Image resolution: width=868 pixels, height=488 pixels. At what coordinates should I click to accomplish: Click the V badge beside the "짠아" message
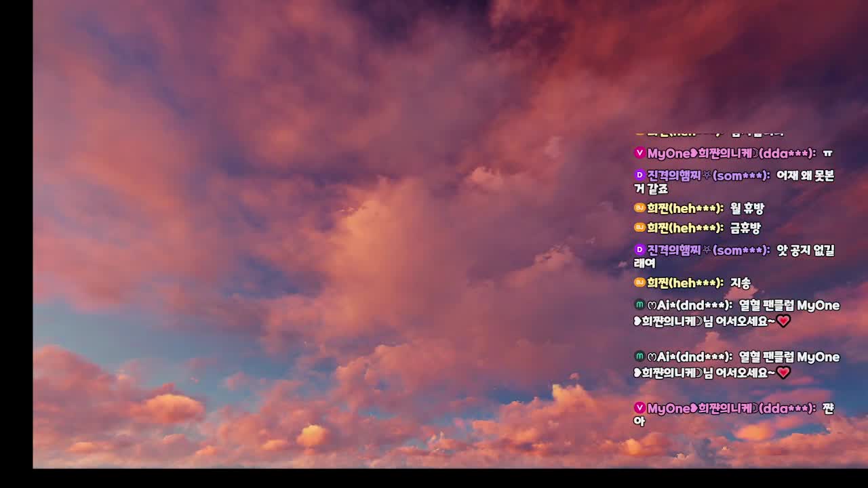[x=639, y=408]
